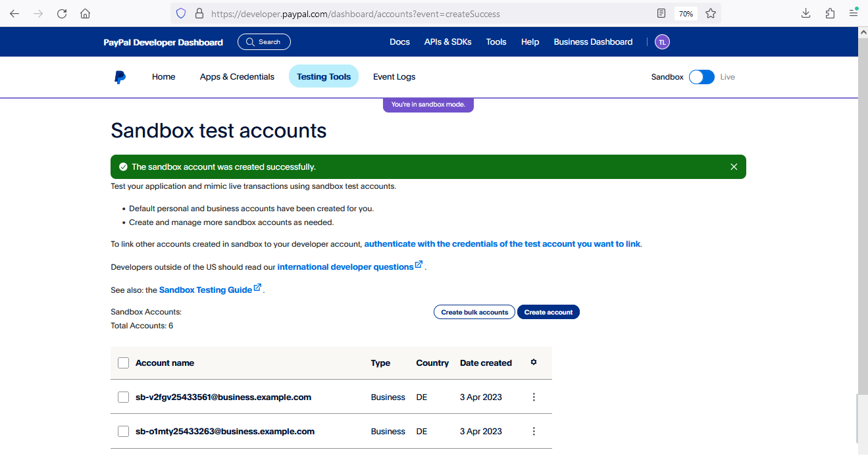Switch to Apps & Credentials tab
Image resolution: width=868 pixels, height=456 pixels.
click(237, 77)
